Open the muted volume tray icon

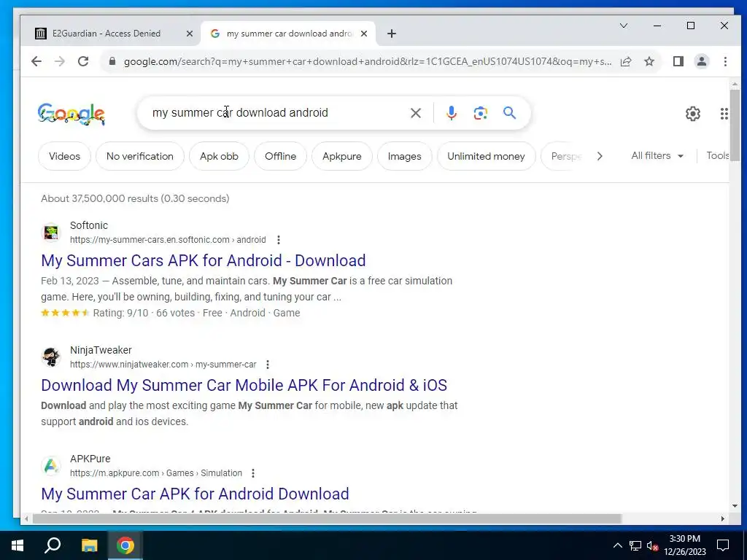pyautogui.click(x=652, y=545)
